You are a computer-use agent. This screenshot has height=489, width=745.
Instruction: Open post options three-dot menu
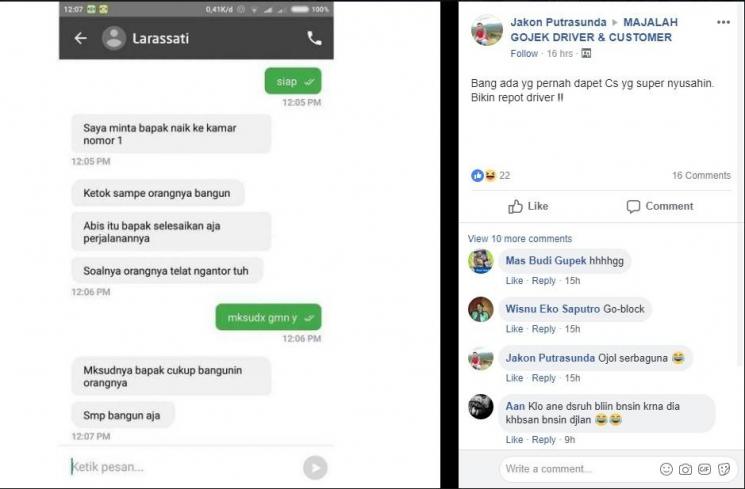[723, 22]
